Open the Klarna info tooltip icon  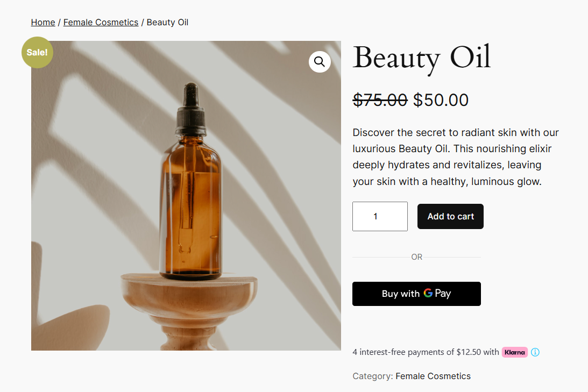pos(535,352)
